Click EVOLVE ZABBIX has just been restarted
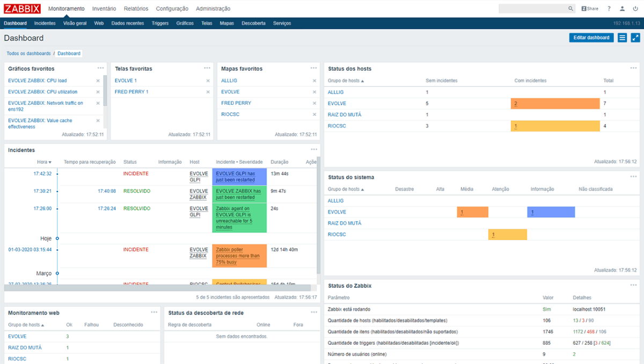 pyautogui.click(x=239, y=194)
